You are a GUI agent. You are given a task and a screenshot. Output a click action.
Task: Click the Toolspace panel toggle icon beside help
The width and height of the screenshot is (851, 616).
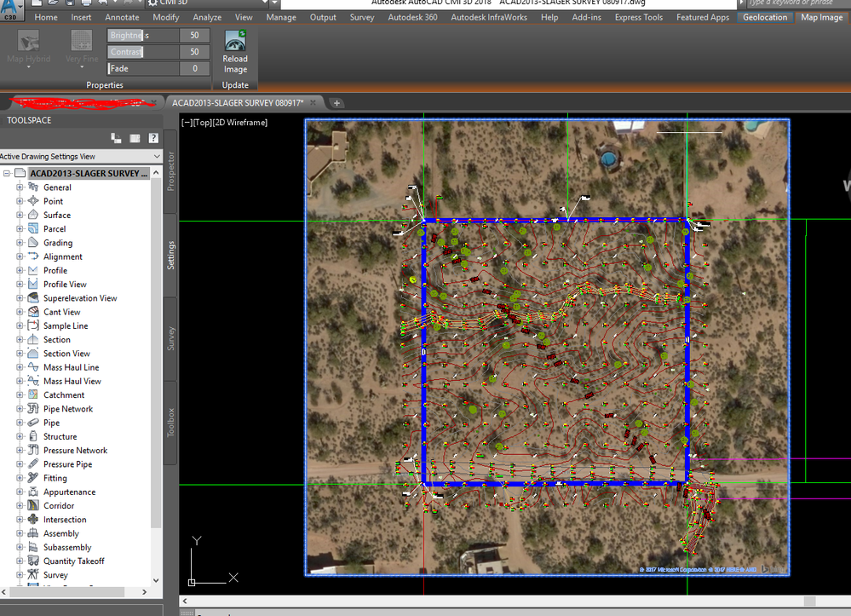point(135,138)
